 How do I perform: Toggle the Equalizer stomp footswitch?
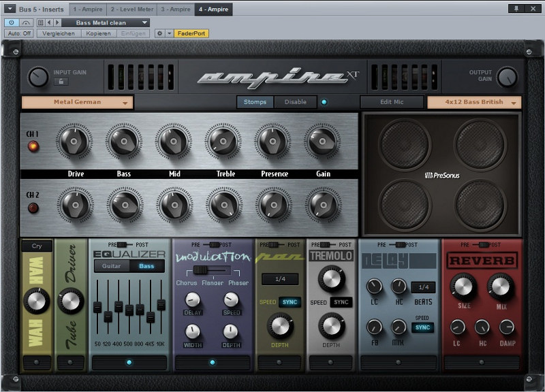click(129, 363)
